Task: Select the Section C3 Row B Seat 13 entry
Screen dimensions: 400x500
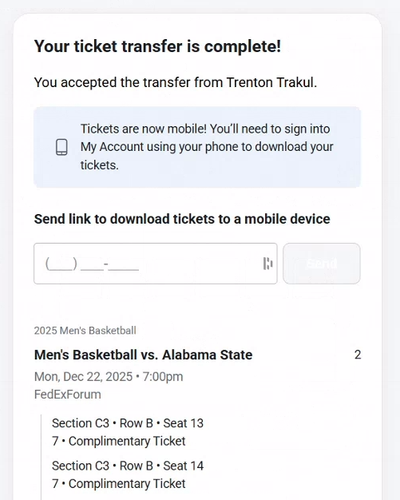Action: click(x=128, y=423)
